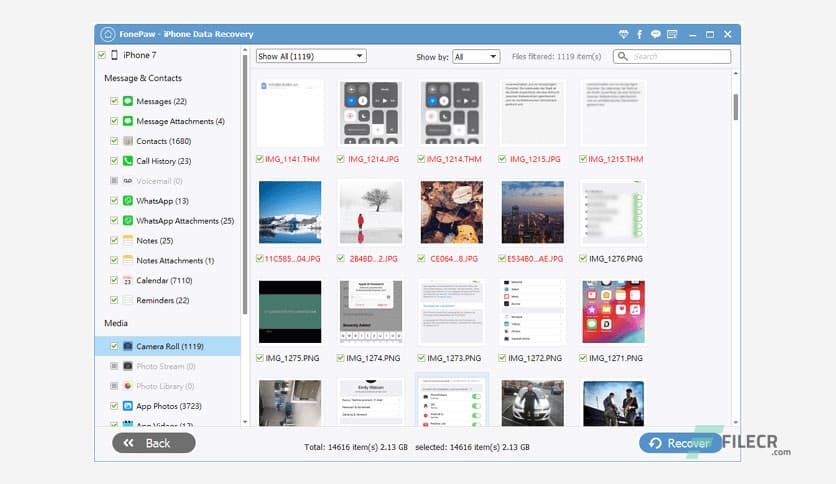Select the WhatsApp icon
This screenshot has width=836, height=484.
(128, 200)
